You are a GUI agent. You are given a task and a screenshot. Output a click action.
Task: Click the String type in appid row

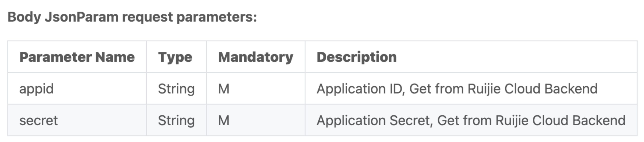coord(176,89)
